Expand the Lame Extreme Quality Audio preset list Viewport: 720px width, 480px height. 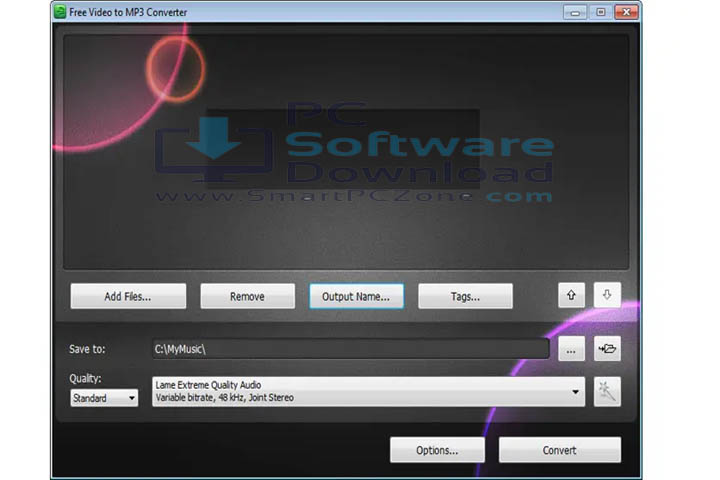(368, 391)
